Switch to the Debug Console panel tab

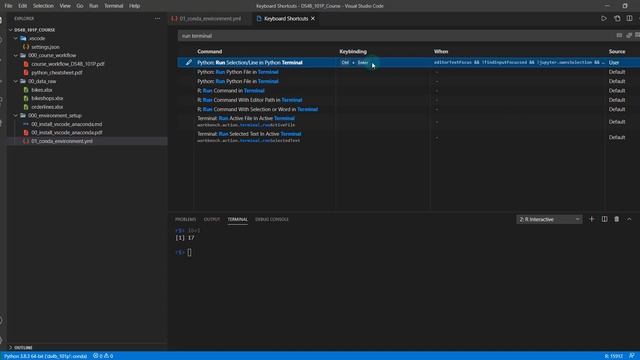tap(272, 219)
